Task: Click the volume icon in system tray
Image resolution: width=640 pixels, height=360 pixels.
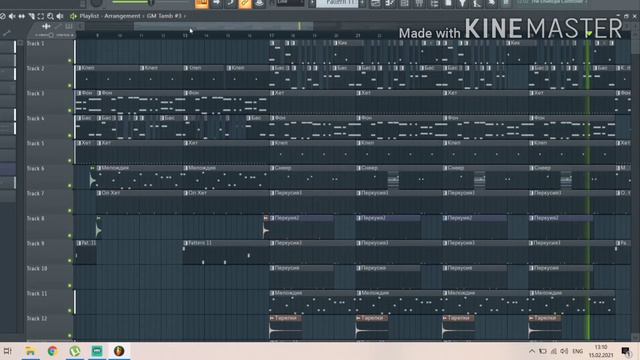Action: (x=564, y=351)
